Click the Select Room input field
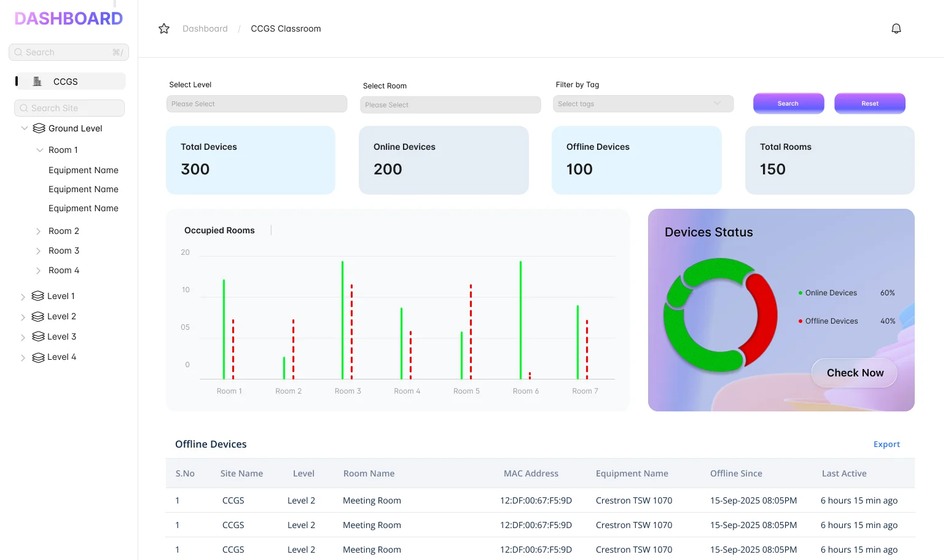 [x=450, y=104]
